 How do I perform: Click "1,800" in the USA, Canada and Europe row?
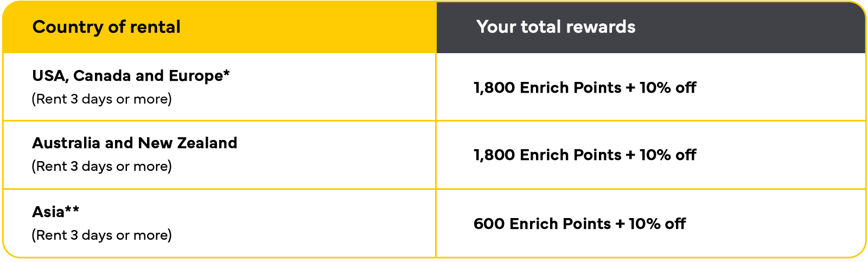(x=494, y=88)
